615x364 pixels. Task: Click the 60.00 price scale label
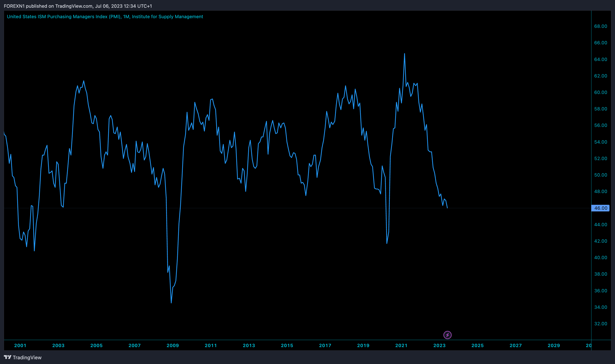600,92
